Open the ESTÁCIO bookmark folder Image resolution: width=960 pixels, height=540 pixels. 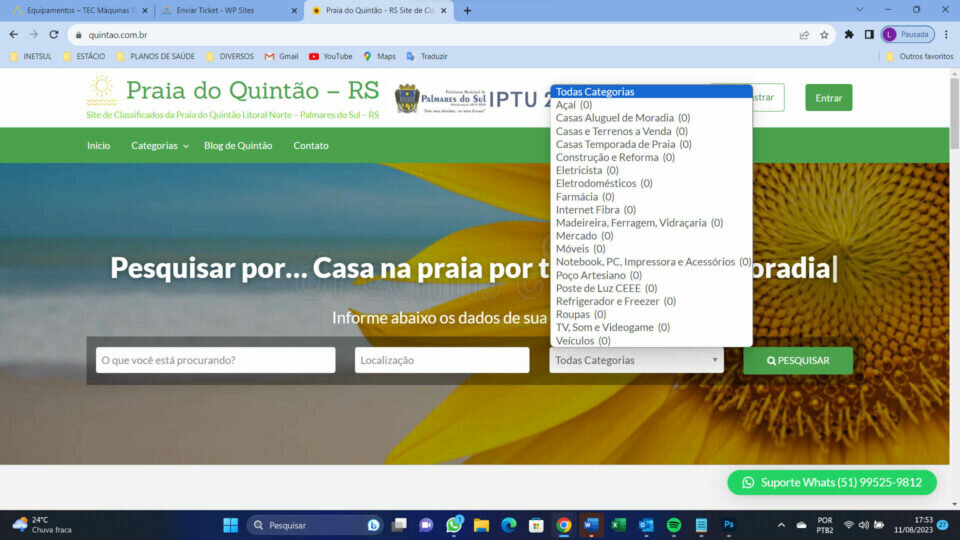point(84,56)
